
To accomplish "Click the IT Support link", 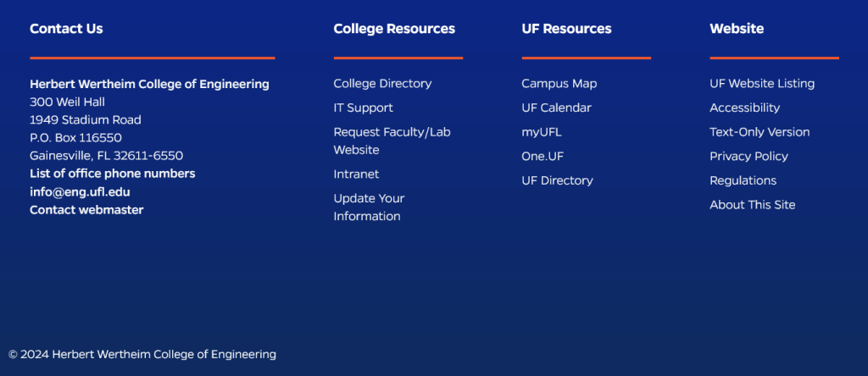I will tap(363, 108).
